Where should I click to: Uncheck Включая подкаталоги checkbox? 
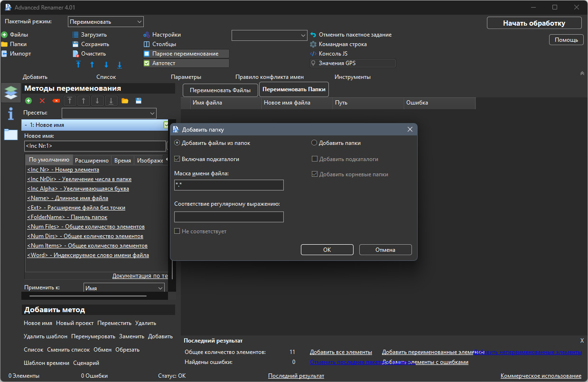[x=177, y=159]
